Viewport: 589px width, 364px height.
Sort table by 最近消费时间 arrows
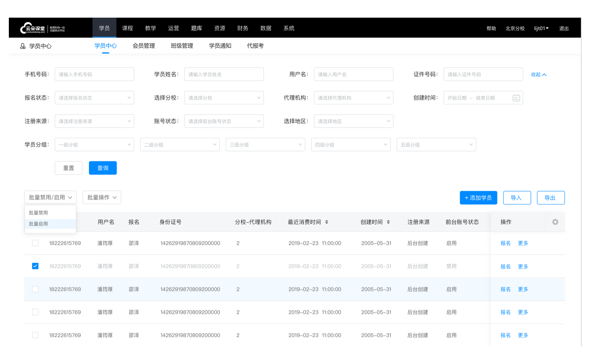[x=327, y=222]
